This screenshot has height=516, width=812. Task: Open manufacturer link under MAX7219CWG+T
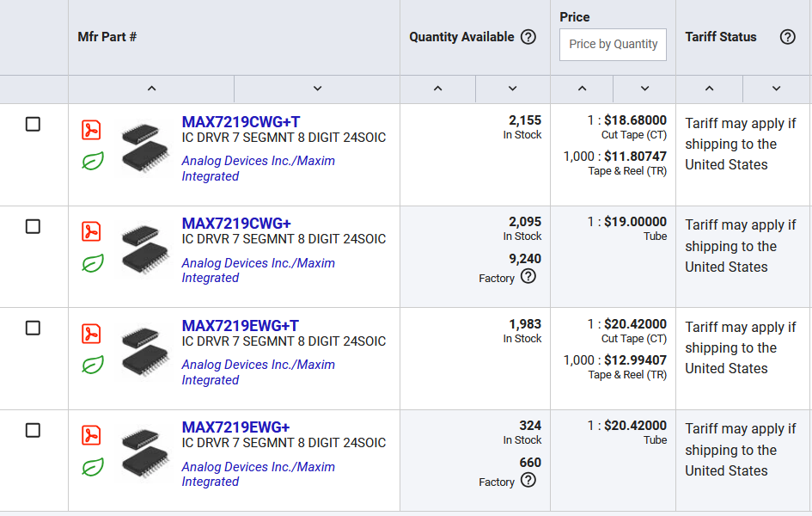pos(258,169)
